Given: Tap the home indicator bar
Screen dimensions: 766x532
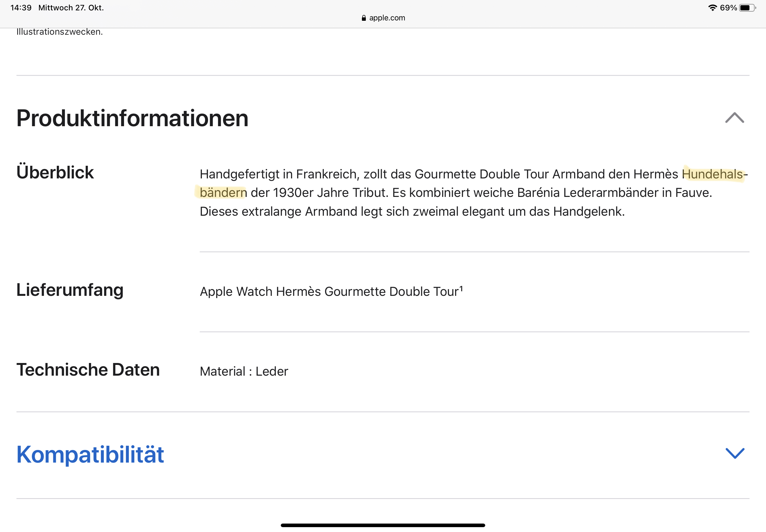Looking at the screenshot, I should click(x=383, y=525).
